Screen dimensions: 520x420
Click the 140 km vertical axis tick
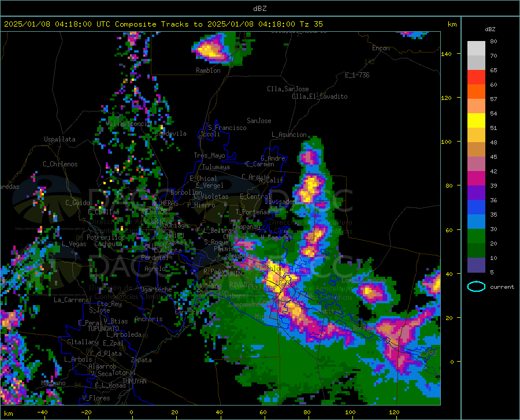point(447,54)
